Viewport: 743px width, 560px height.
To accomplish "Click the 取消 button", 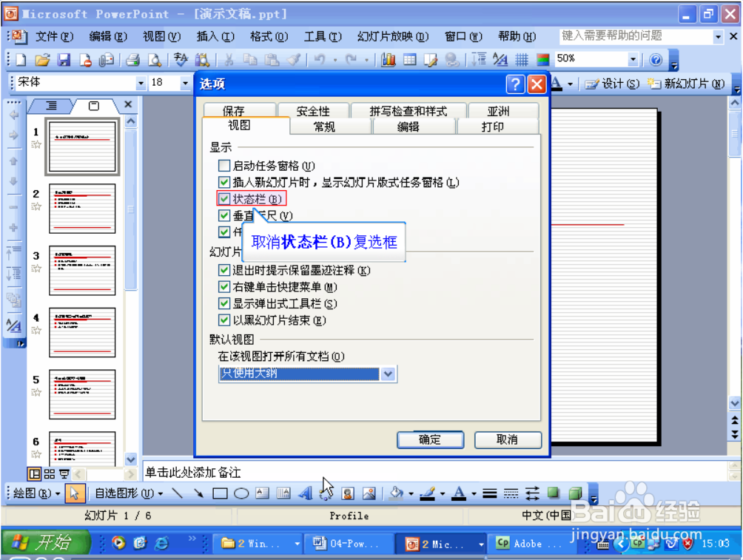I will [x=508, y=439].
